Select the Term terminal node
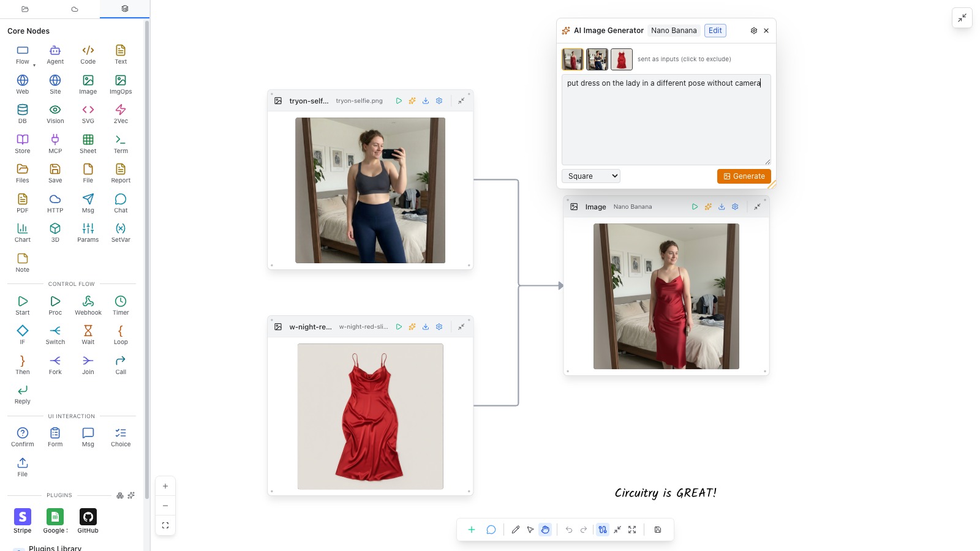The image size is (980, 551). click(x=121, y=144)
